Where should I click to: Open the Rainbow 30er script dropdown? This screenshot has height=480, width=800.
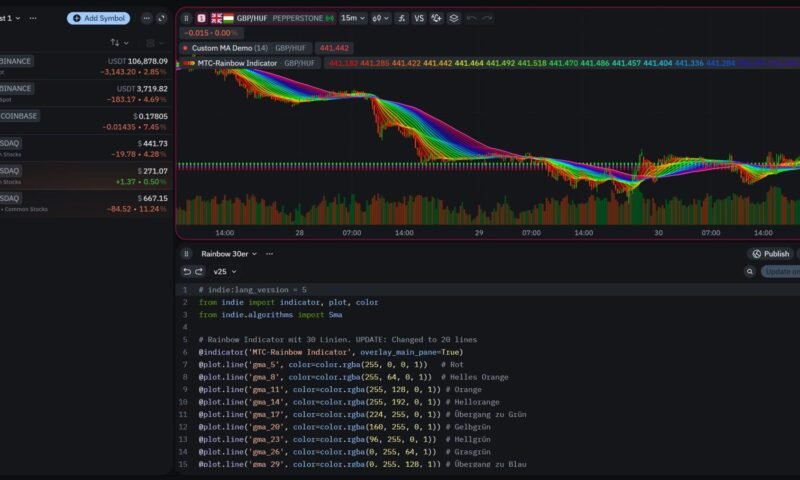tap(229, 254)
